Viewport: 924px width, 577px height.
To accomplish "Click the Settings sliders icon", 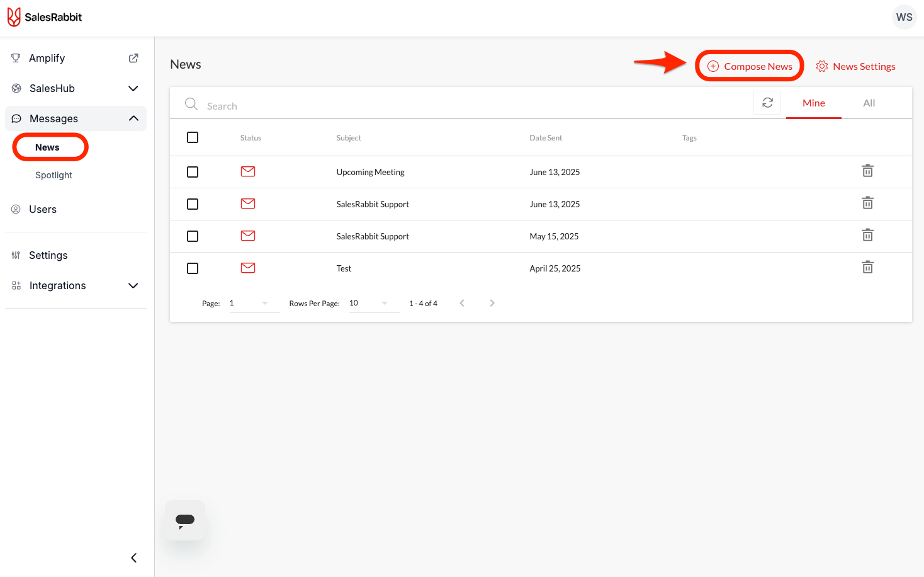I will click(x=16, y=255).
